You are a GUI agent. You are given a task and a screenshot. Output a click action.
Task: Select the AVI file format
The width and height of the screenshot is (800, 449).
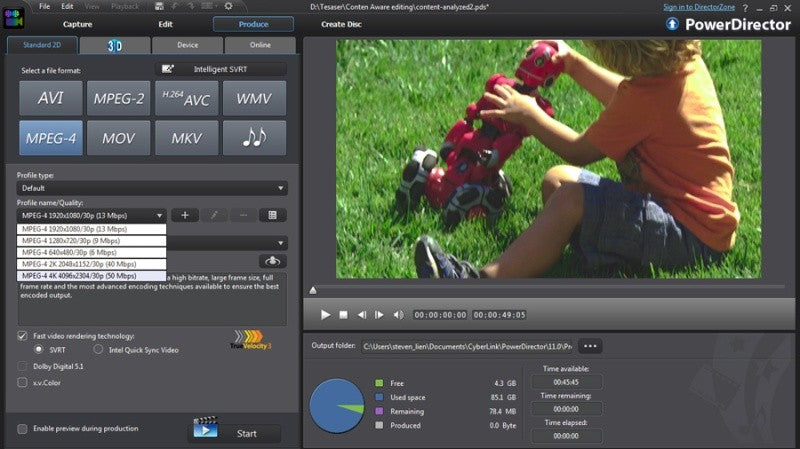point(51,98)
